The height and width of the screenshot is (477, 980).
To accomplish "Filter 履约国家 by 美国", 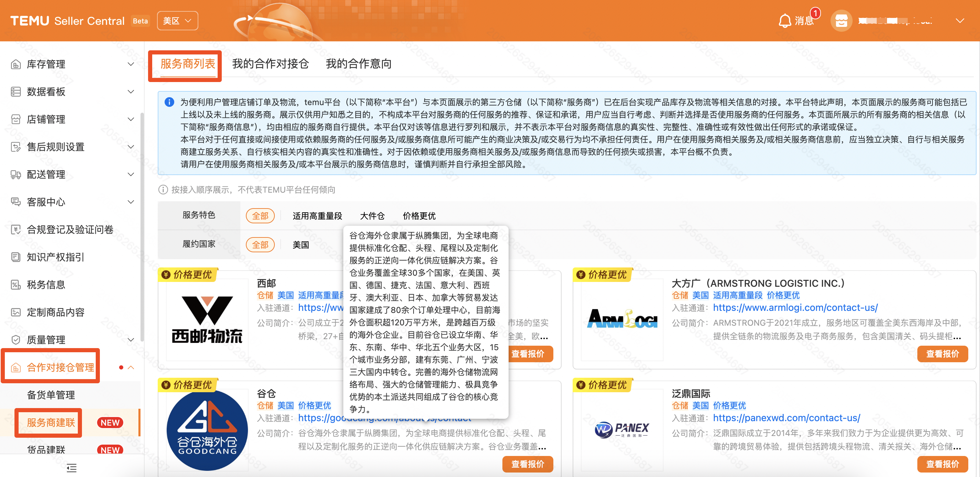I will [301, 245].
